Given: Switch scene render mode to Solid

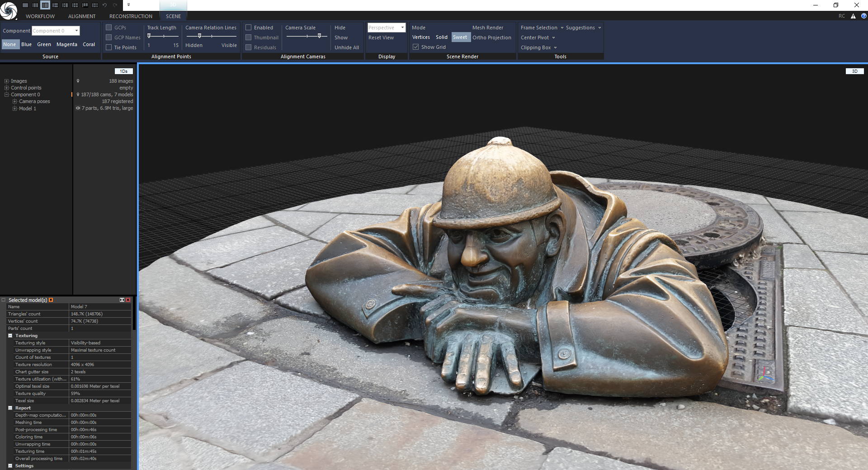Looking at the screenshot, I should [x=442, y=37].
